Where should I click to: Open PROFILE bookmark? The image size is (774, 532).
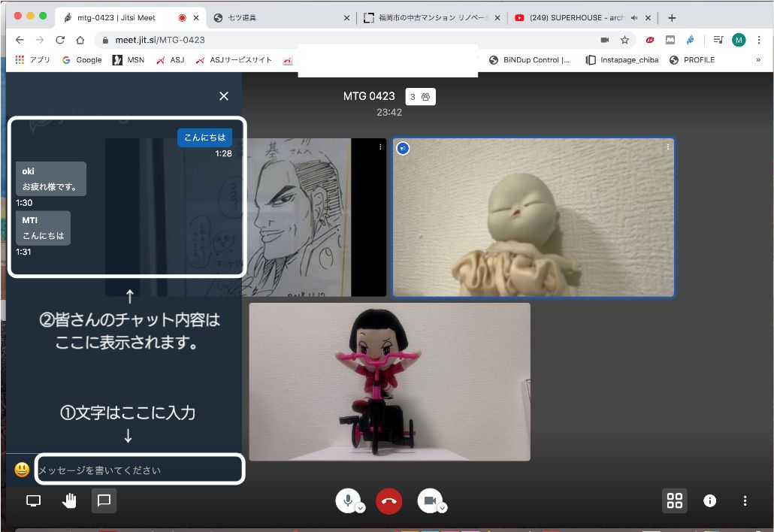click(x=692, y=59)
